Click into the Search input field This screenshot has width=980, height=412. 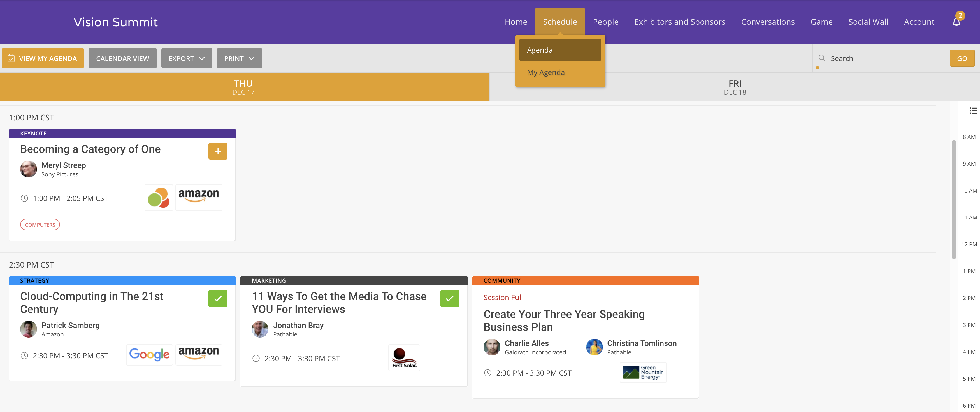coord(886,58)
